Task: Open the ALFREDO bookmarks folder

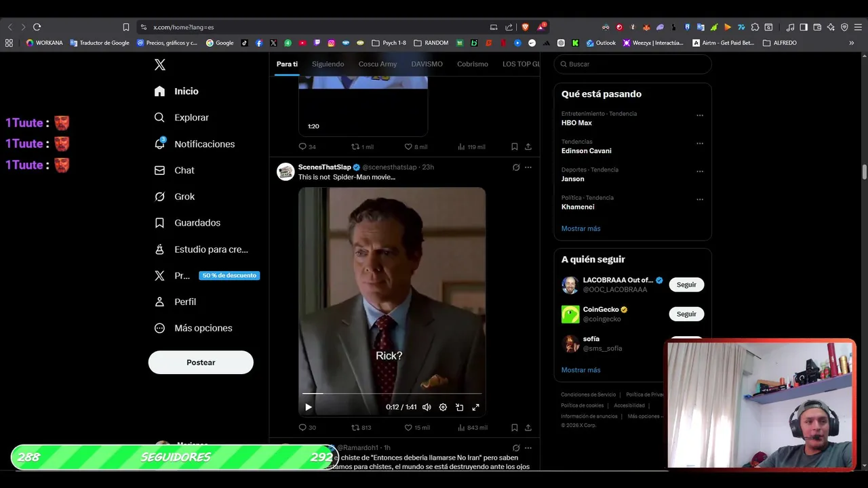Action: point(780,43)
